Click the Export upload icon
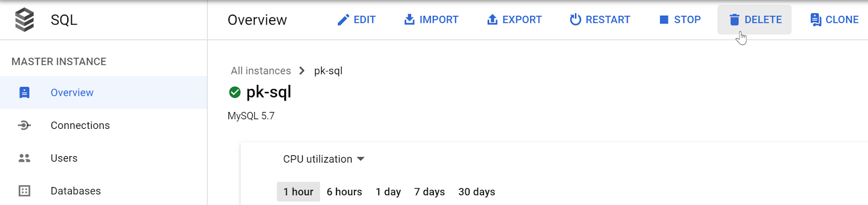Image resolution: width=868 pixels, height=205 pixels. pyautogui.click(x=492, y=20)
